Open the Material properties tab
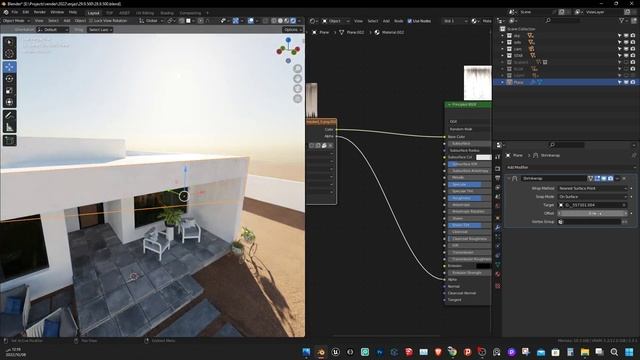This screenshot has height=360, width=640. pyautogui.click(x=498, y=274)
